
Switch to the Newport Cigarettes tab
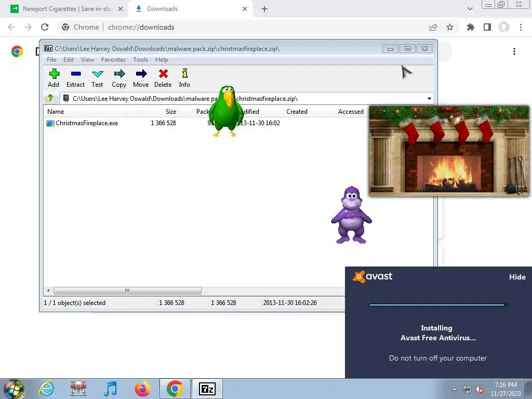66,9
